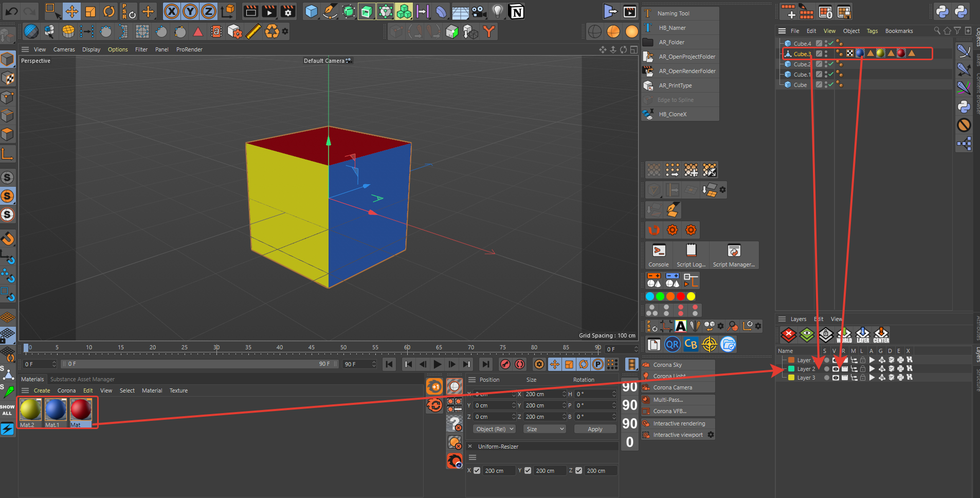980x498 pixels.
Task: Open the viewport Display menu
Action: 91,49
